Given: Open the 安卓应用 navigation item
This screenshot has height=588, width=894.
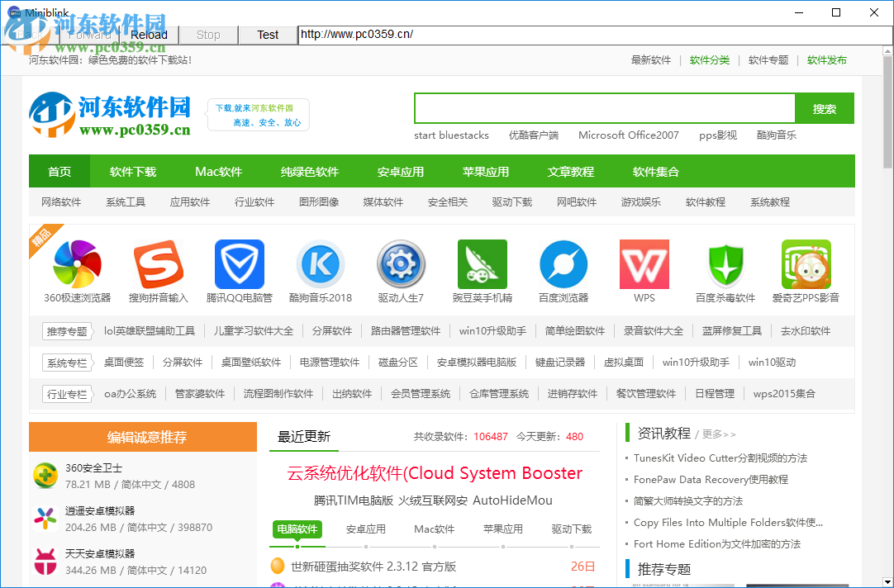Looking at the screenshot, I should pos(400,172).
